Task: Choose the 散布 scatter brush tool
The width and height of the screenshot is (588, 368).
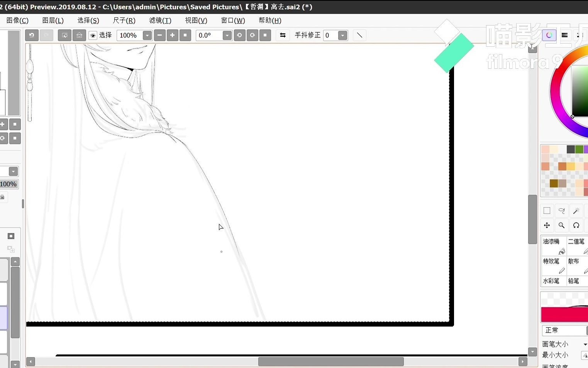Action: [x=578, y=266]
